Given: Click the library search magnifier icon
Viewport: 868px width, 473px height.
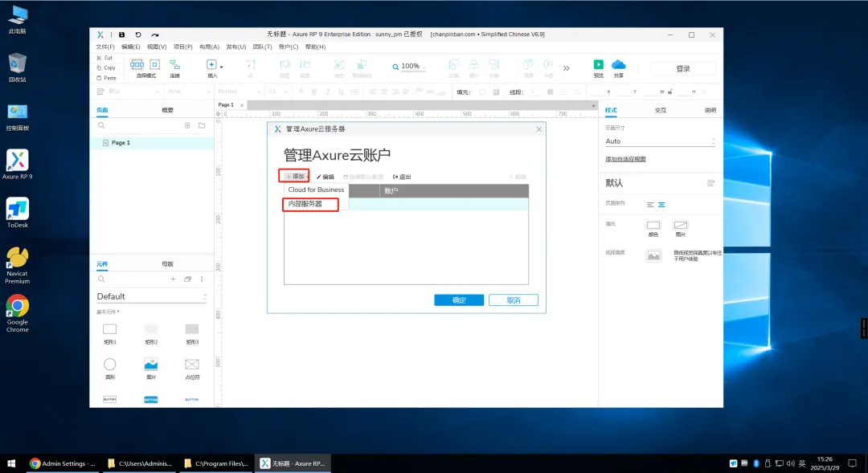Looking at the screenshot, I should coord(101,279).
